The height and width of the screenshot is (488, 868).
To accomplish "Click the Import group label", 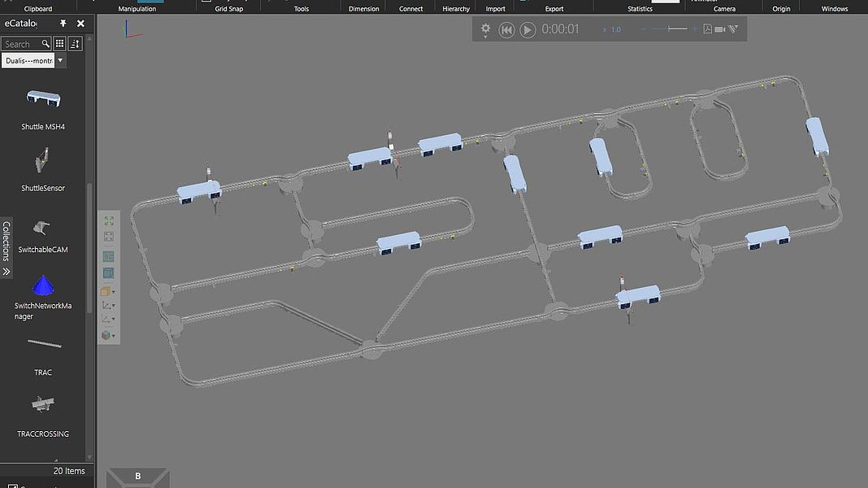I will [x=496, y=9].
